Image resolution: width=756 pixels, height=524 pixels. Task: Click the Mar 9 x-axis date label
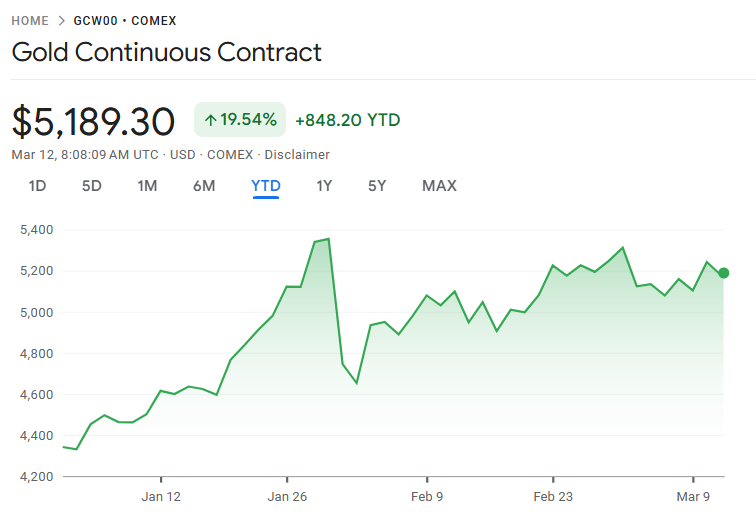coord(693,496)
